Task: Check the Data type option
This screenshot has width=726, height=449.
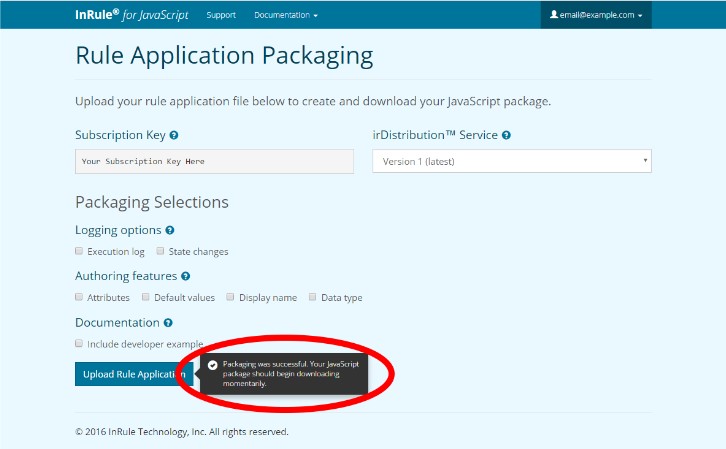Action: (x=313, y=297)
